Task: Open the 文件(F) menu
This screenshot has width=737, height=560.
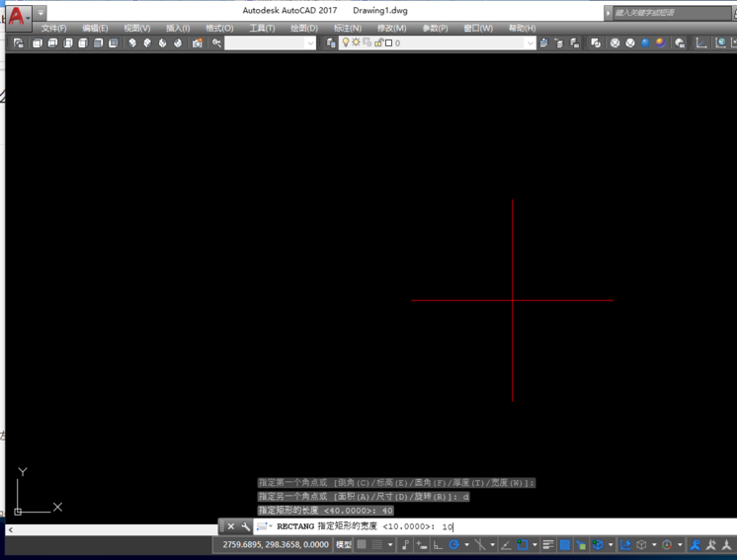Action: click(x=53, y=29)
